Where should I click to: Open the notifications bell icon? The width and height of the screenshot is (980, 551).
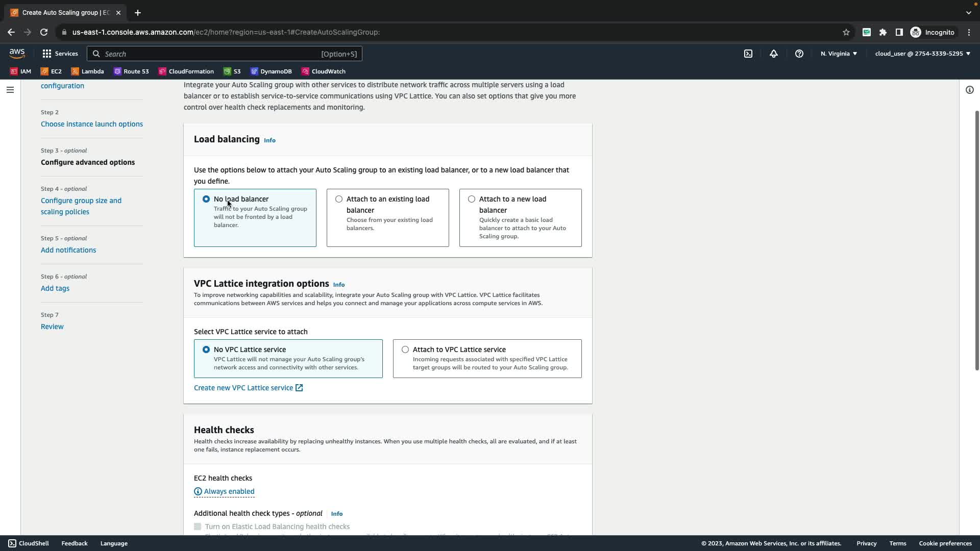774,54
